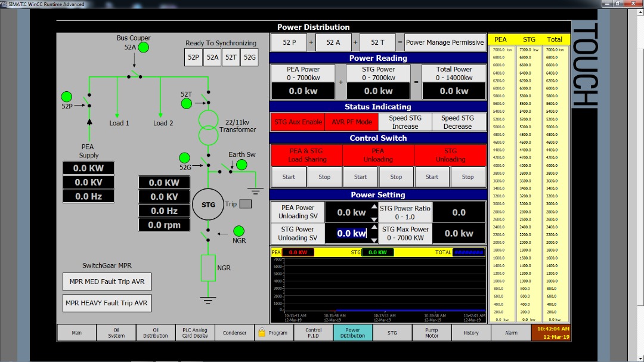This screenshot has height=362, width=644.
Task: Select the STG Power Ratio value field
Action: (459, 212)
